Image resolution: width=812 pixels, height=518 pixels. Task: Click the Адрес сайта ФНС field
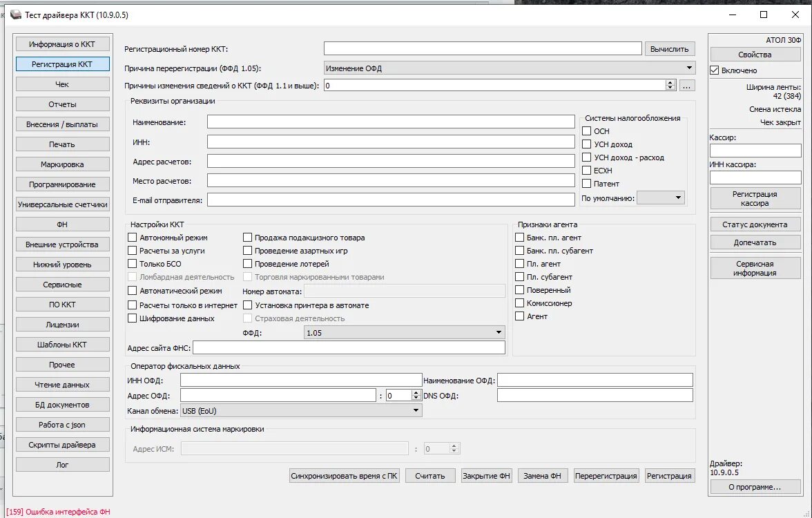point(349,347)
